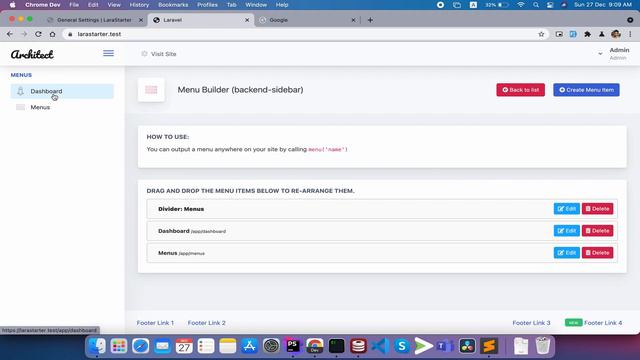Open App Store from the dock

coord(249,346)
